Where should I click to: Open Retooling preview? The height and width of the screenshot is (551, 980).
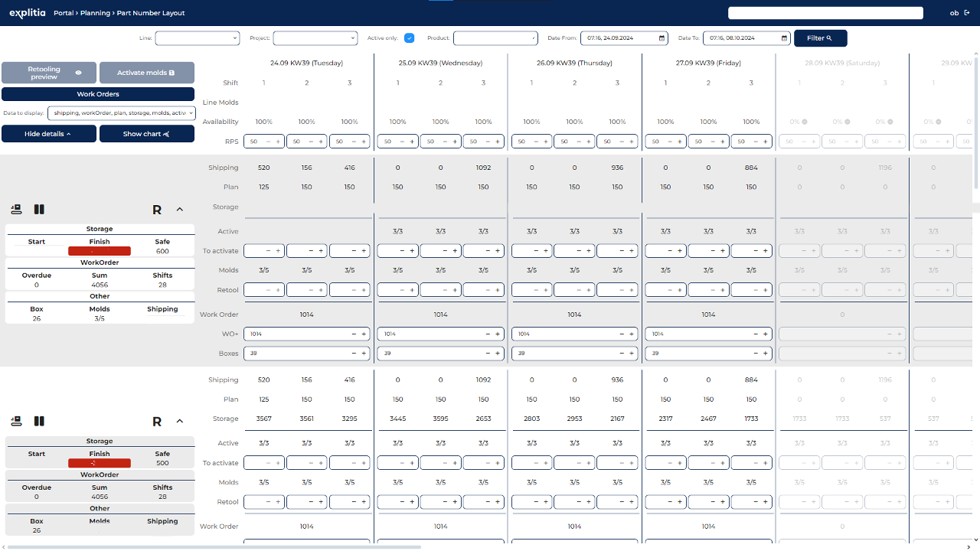click(x=49, y=73)
